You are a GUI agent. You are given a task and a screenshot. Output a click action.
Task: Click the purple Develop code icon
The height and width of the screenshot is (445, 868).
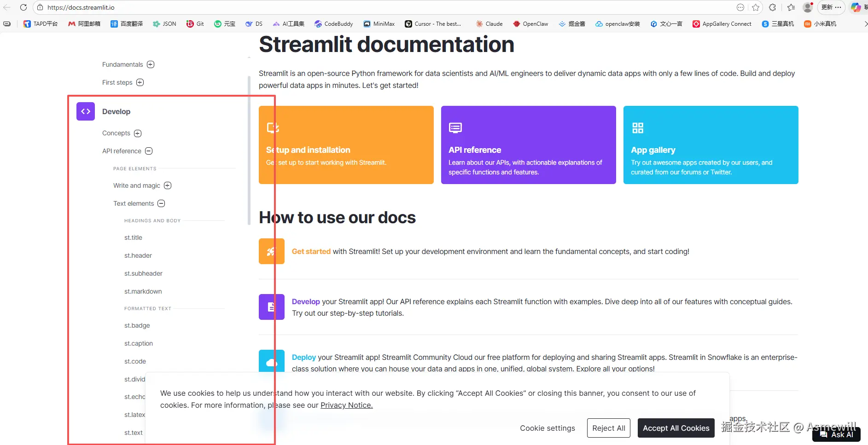pyautogui.click(x=86, y=111)
